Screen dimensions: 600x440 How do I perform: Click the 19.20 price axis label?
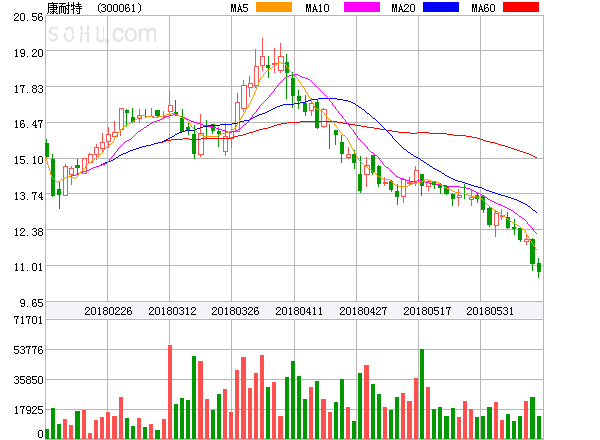tap(29, 53)
